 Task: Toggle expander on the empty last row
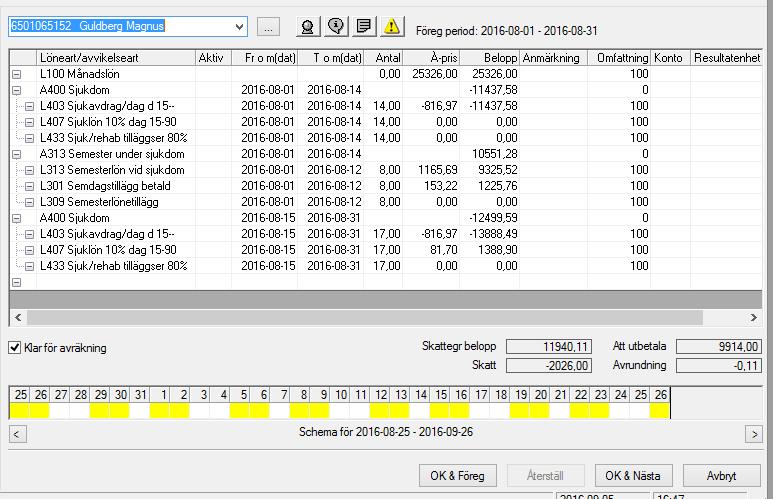pyautogui.click(x=17, y=283)
